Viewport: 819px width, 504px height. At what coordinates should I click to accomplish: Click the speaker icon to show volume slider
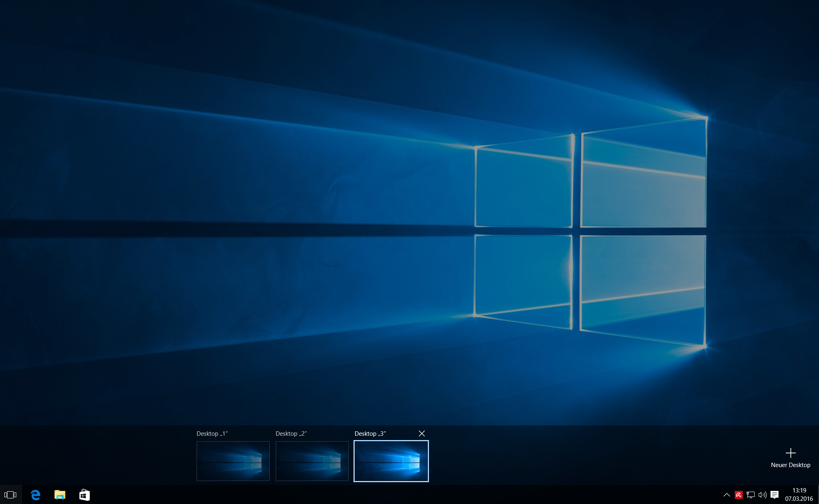pyautogui.click(x=762, y=495)
